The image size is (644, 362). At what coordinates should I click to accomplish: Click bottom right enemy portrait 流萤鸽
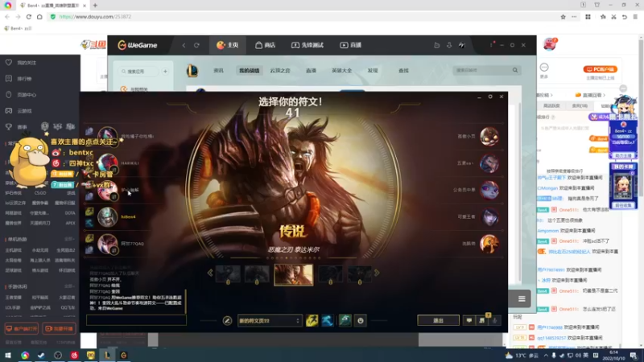tap(489, 244)
